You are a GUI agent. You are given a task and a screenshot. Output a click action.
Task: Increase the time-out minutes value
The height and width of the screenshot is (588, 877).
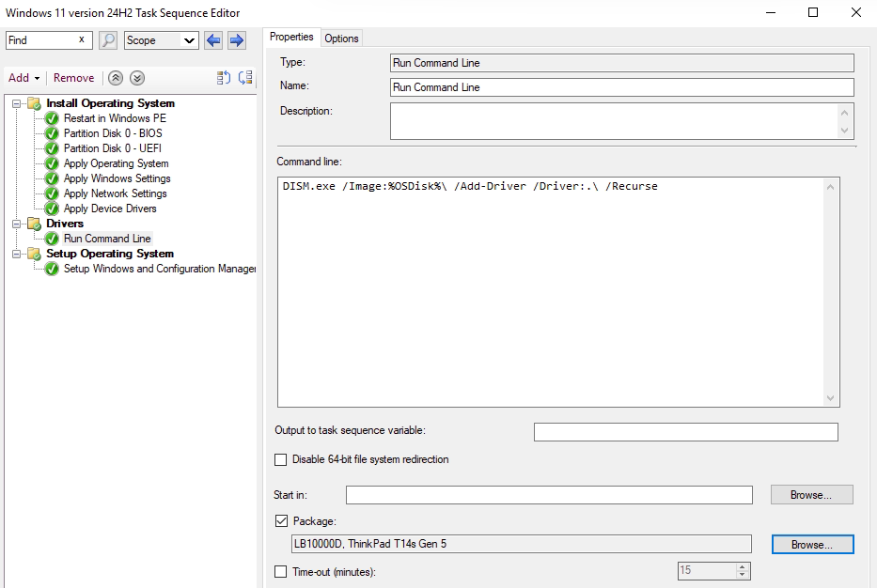[x=743, y=566]
